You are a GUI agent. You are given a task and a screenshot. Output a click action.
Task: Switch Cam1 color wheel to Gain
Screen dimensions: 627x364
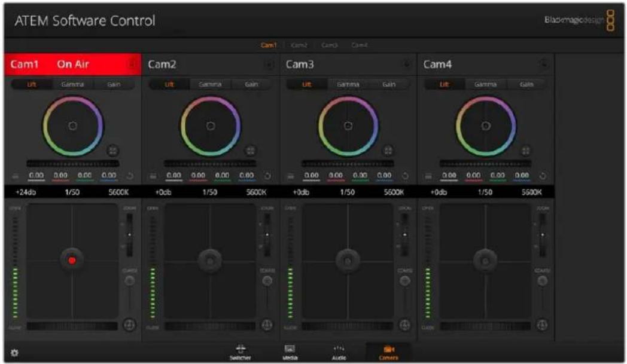point(114,84)
